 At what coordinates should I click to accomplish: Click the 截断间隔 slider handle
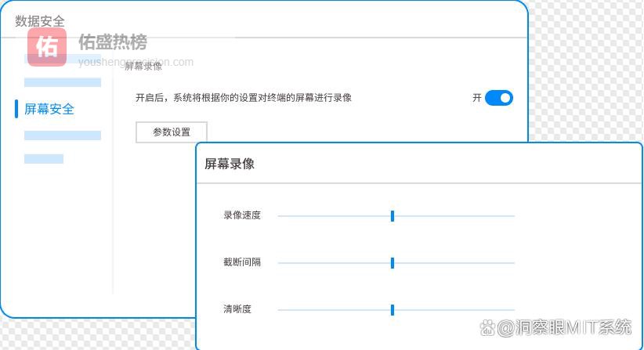pyautogui.click(x=392, y=263)
